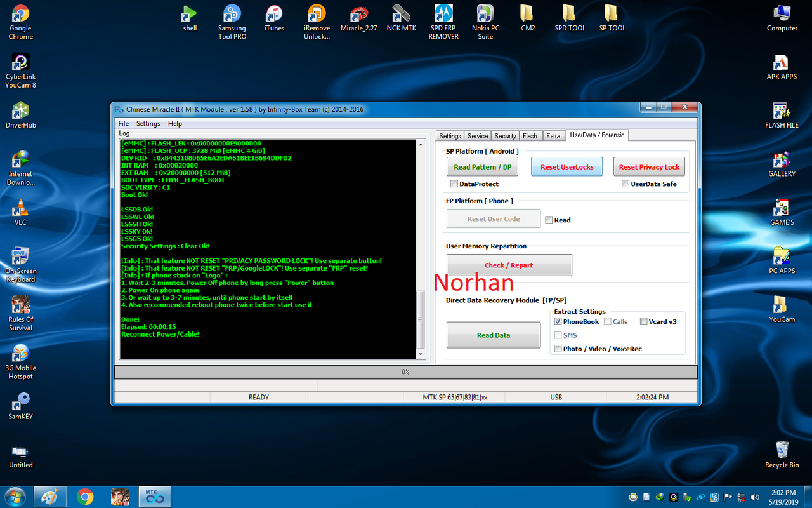Image resolution: width=812 pixels, height=508 pixels.
Task: Open the Untitled desktop file
Action: point(20,455)
